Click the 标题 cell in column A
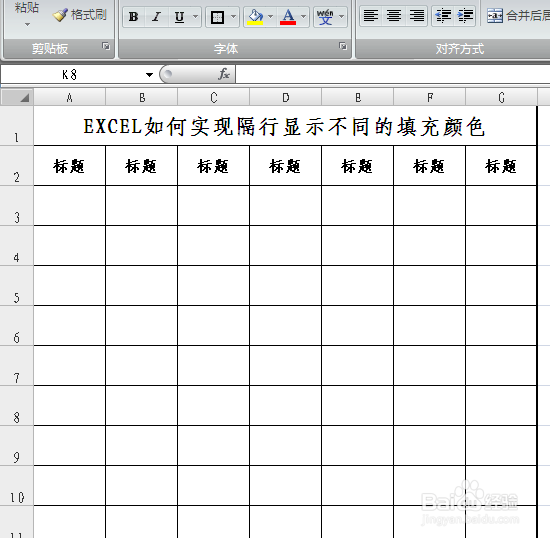This screenshot has height=538, width=550. [x=69, y=166]
